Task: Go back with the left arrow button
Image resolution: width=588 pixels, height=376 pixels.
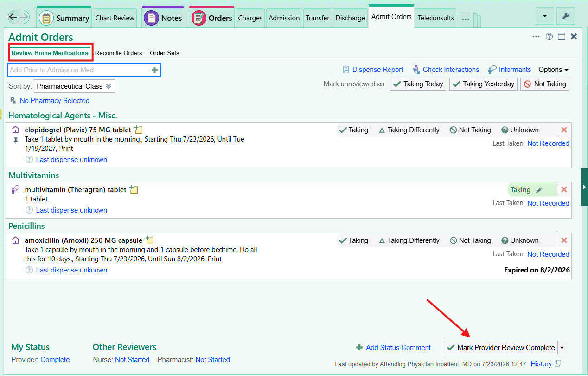Action: (x=13, y=18)
